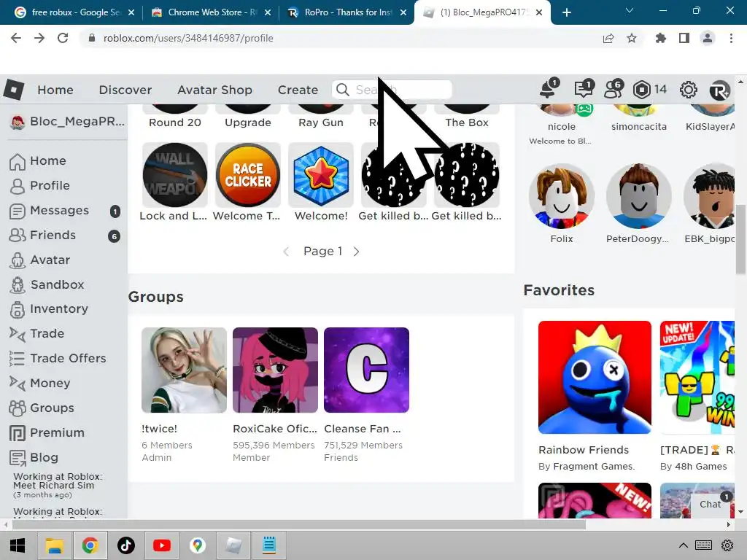This screenshot has width=747, height=560.
Task: Show hidden system tray icons chevron
Action: [683, 545]
